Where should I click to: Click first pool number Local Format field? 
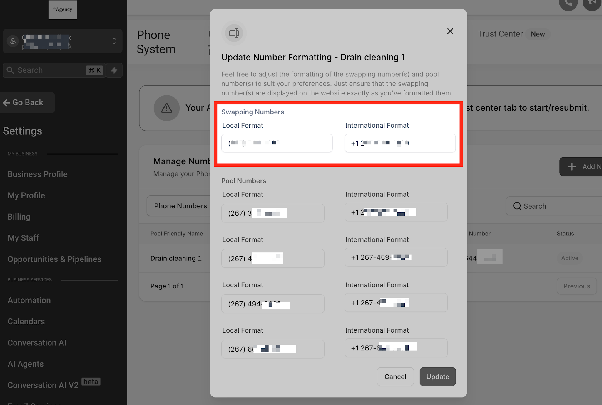tap(273, 213)
